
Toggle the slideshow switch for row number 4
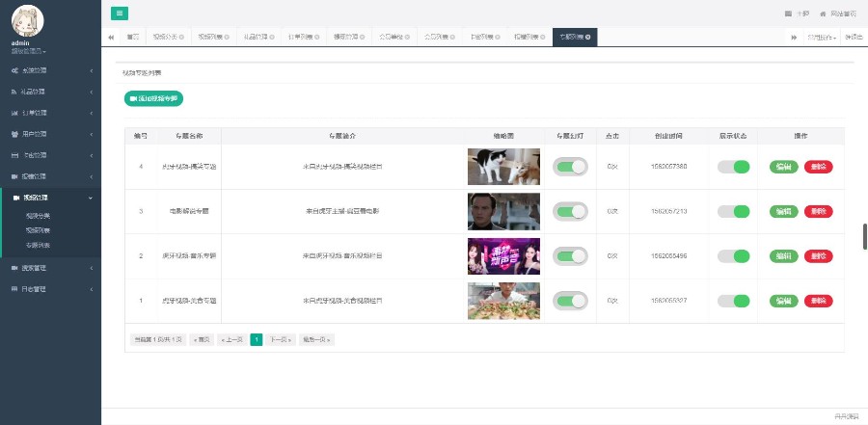(x=570, y=167)
